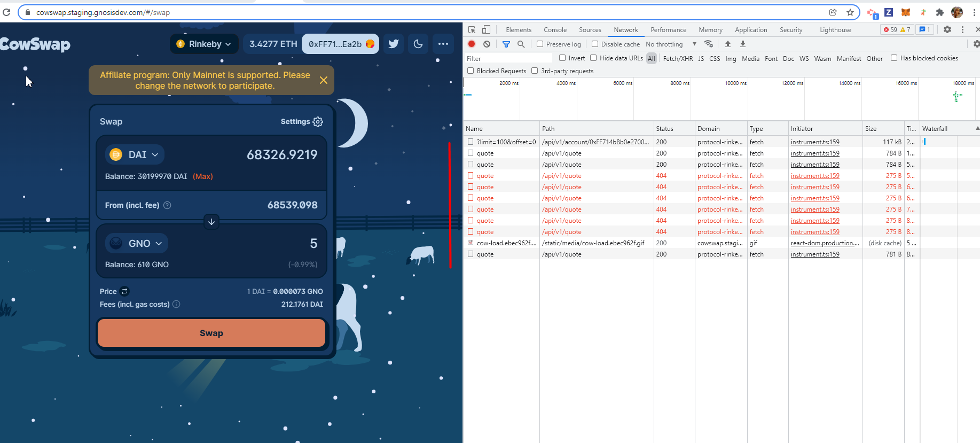Image resolution: width=980 pixels, height=443 pixels.
Task: Bookmark this page with the star icon
Action: point(850,12)
